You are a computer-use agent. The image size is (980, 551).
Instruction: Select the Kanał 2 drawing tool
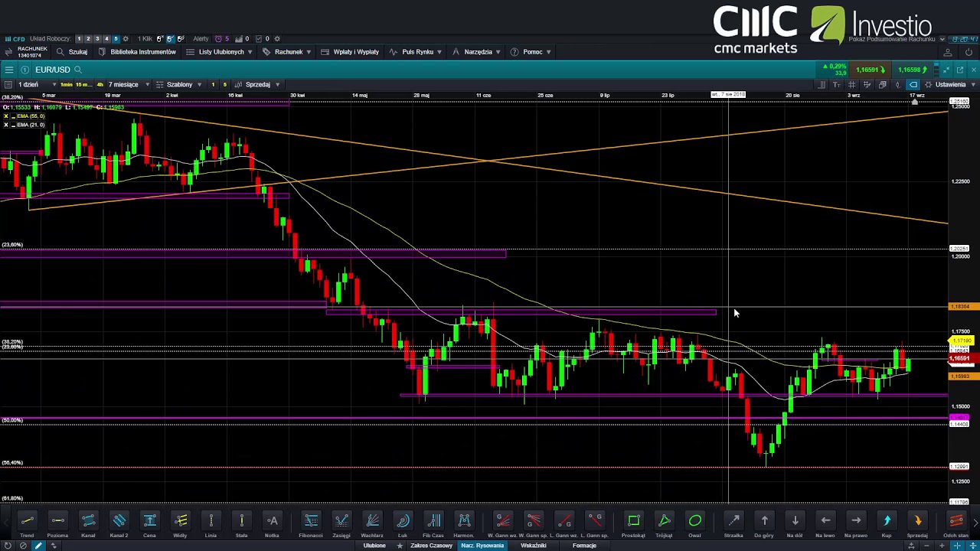119,524
